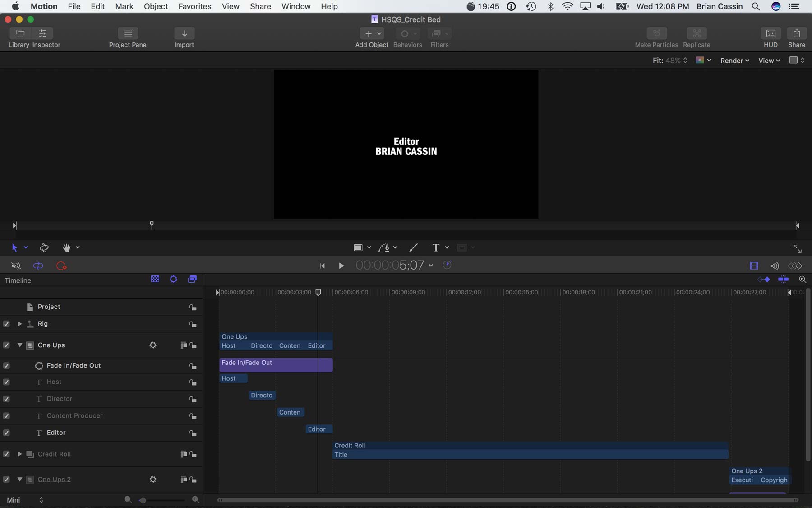Open the HUD window
Image resolution: width=812 pixels, height=508 pixels.
770,33
